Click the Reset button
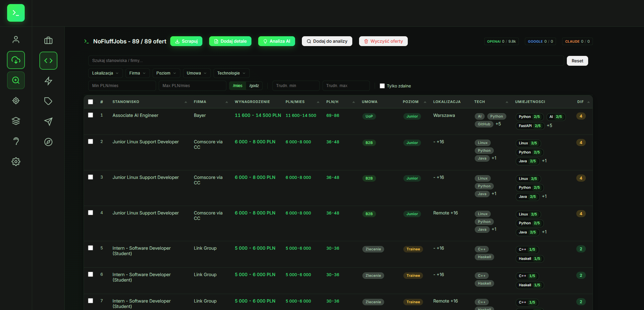The image size is (644, 310). pos(577,61)
